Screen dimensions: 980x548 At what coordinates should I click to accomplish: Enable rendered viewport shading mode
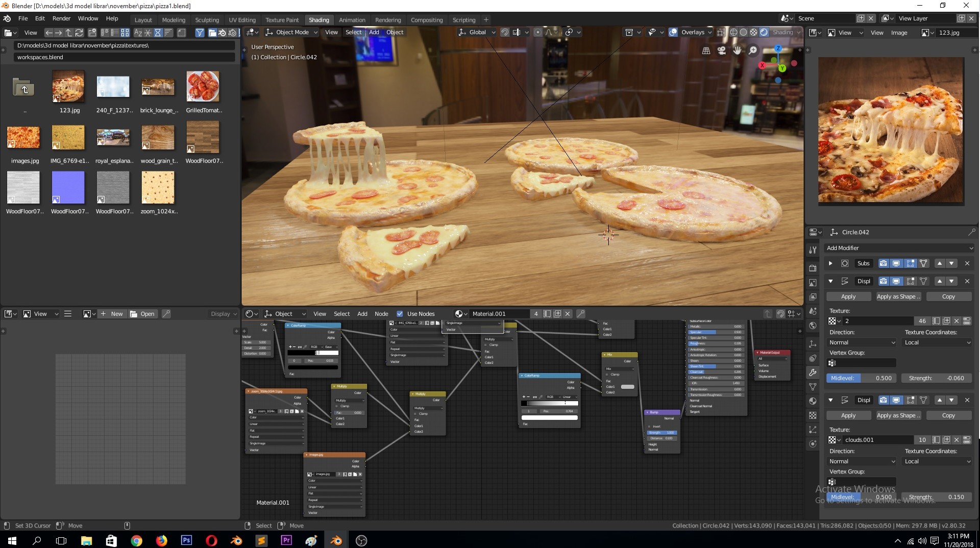pos(764,32)
